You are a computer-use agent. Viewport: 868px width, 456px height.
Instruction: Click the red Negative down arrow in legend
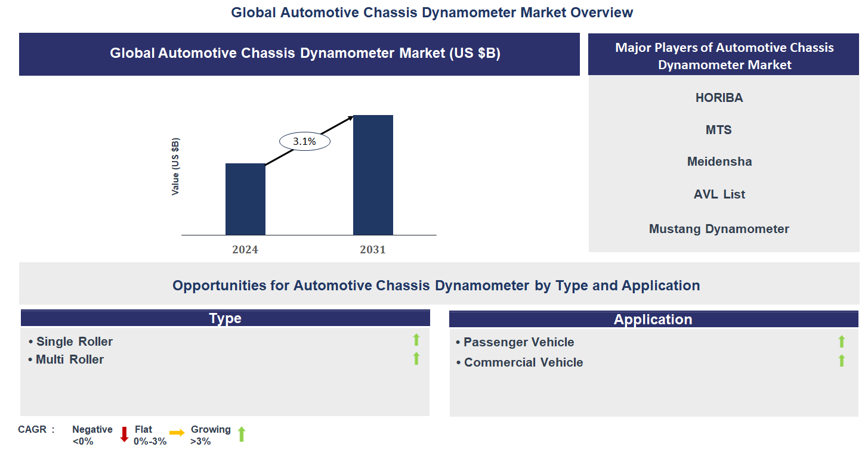pyautogui.click(x=124, y=435)
